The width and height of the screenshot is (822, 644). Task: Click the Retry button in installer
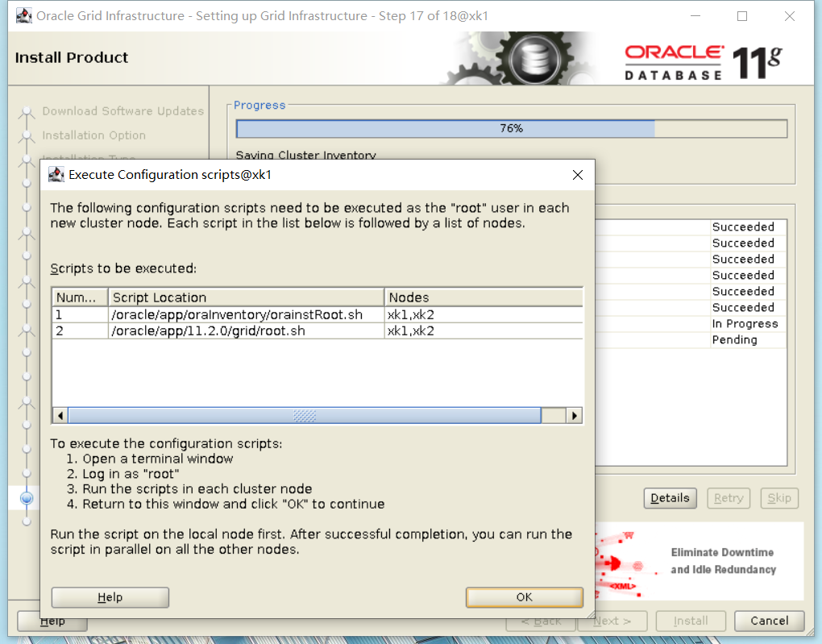729,498
